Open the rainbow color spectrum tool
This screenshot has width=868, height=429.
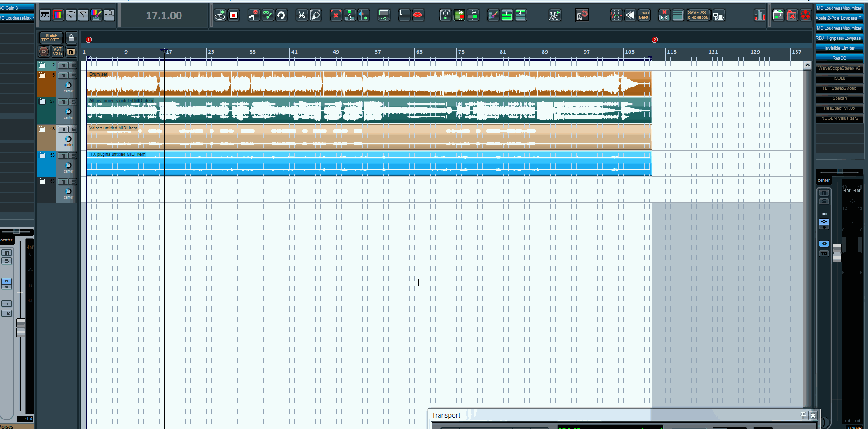click(58, 15)
